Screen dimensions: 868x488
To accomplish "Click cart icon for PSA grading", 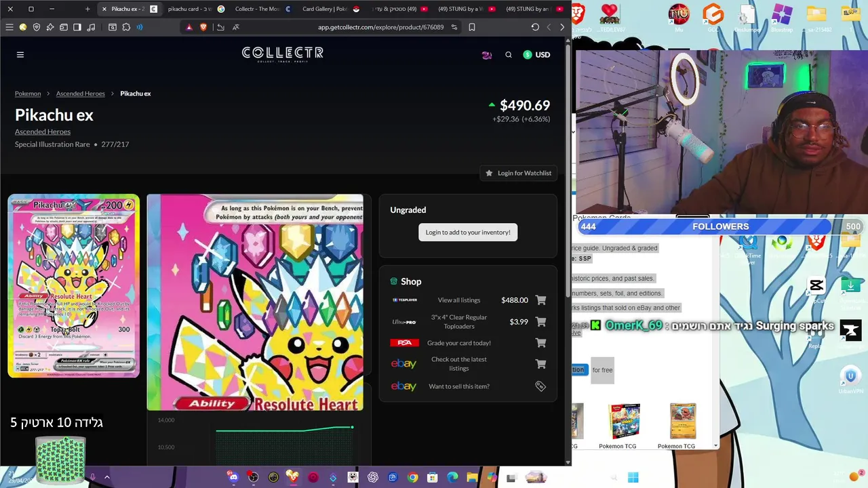I will pos(540,343).
